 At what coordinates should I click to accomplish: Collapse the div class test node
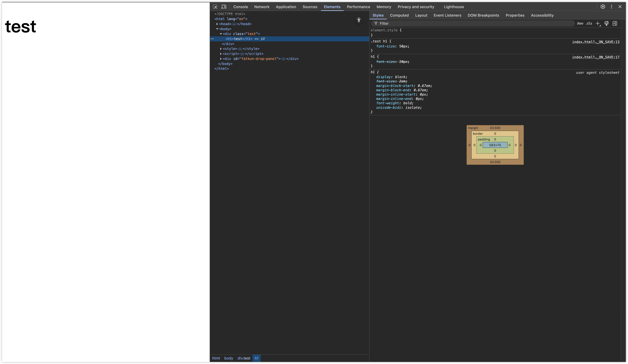pyautogui.click(x=221, y=34)
